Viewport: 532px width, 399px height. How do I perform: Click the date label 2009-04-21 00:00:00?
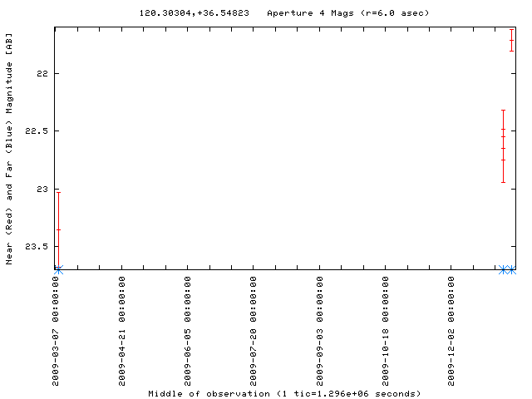click(122, 331)
